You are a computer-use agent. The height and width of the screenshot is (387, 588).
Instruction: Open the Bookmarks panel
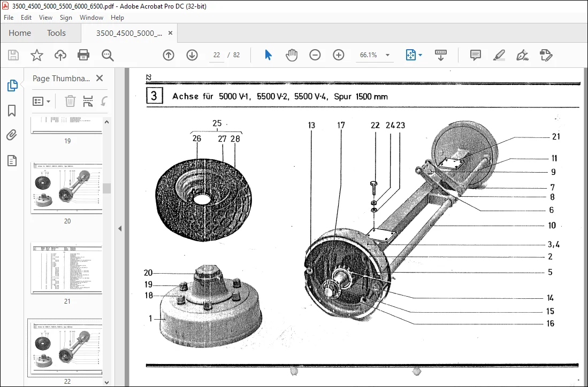[12, 111]
